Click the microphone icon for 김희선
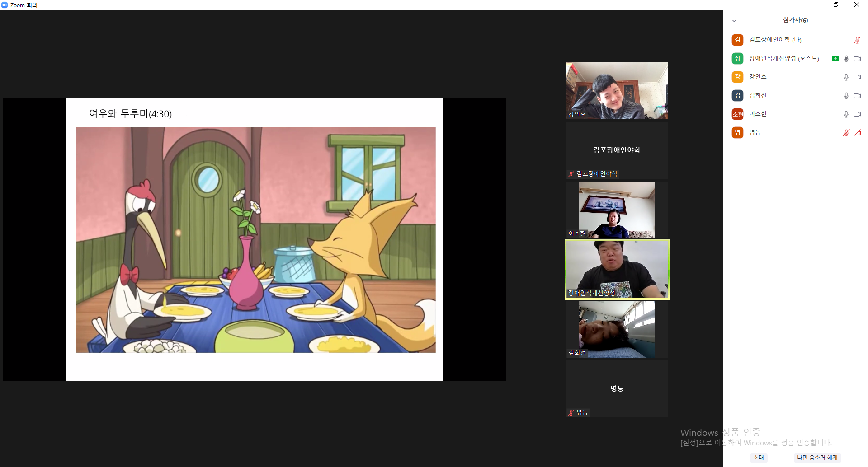 846,96
